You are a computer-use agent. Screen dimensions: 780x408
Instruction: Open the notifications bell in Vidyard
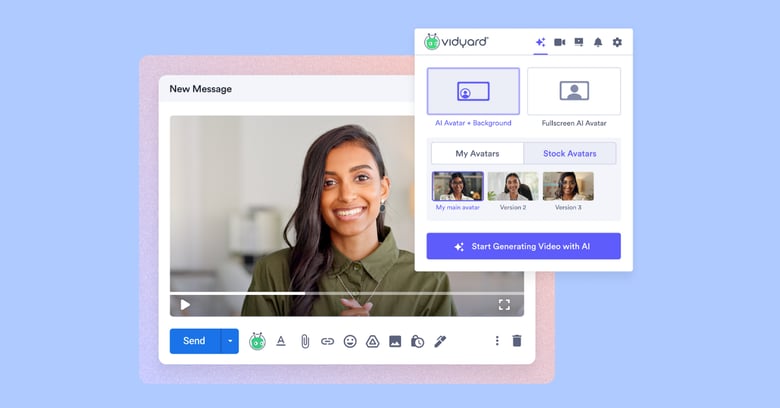point(598,42)
